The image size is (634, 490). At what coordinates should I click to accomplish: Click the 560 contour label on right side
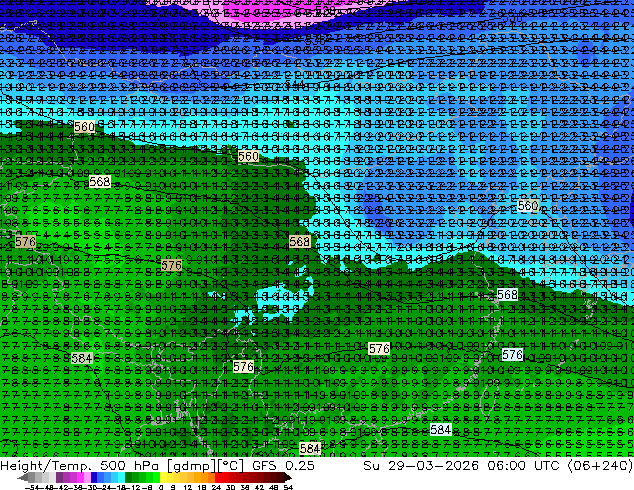(528, 206)
